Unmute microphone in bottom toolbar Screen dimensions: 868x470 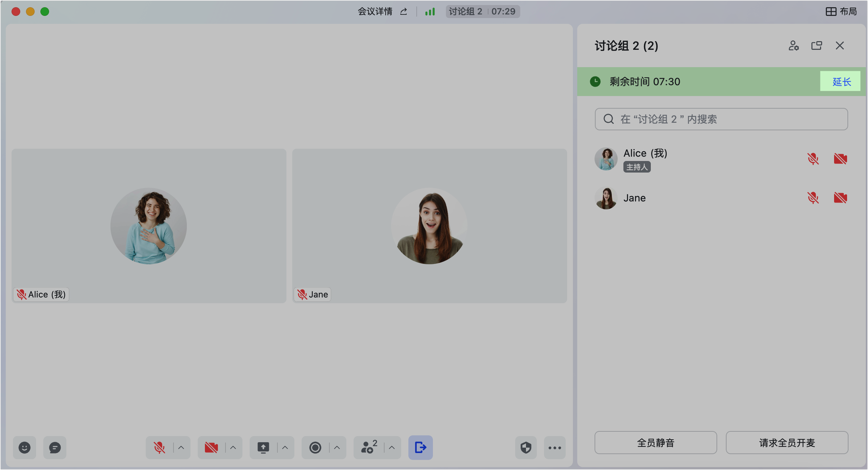pos(159,448)
